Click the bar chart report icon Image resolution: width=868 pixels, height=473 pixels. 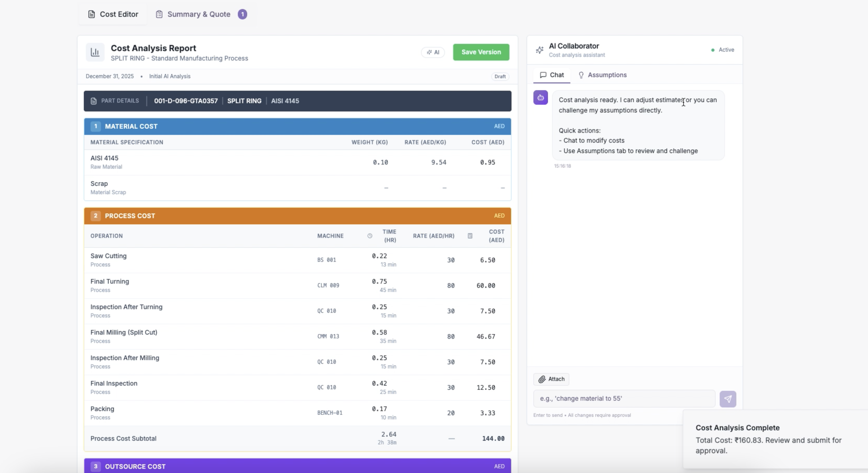(95, 52)
